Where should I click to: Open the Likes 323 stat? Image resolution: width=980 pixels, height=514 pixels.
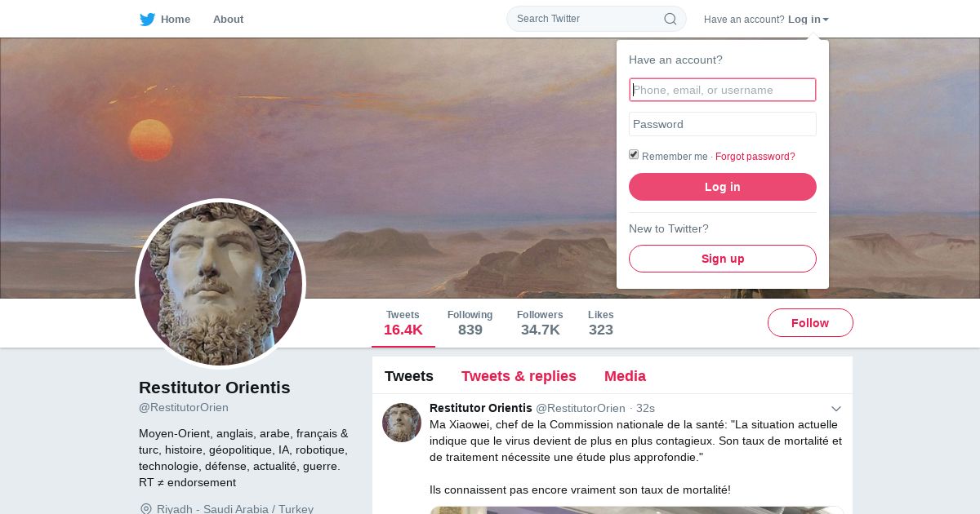601,323
